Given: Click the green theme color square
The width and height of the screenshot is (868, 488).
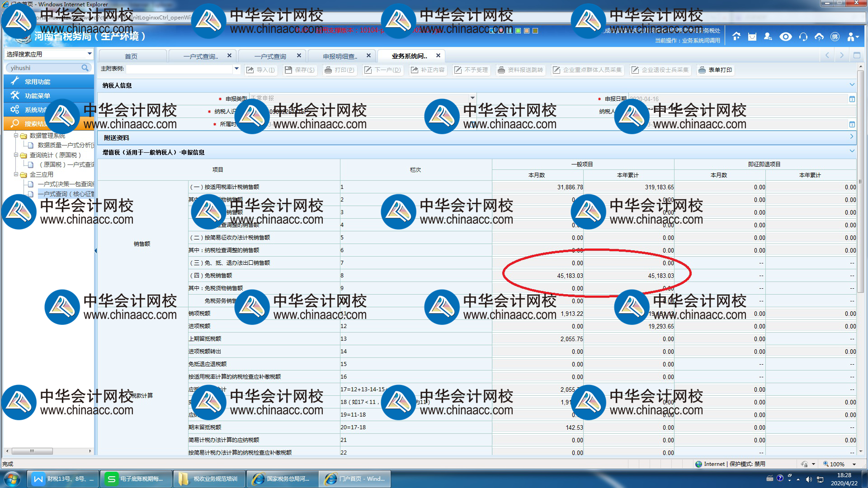Looking at the screenshot, I should tap(518, 31).
